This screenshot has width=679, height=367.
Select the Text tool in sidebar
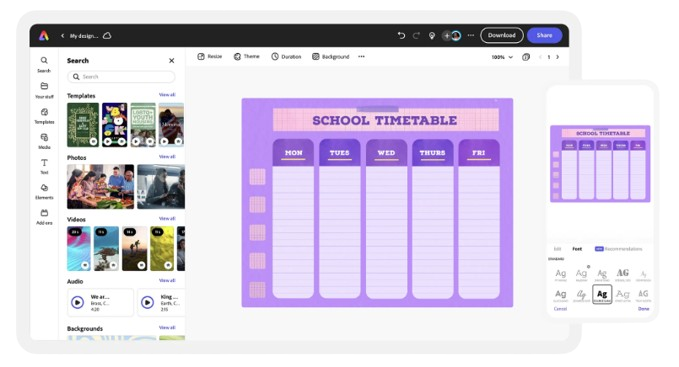[x=44, y=166]
